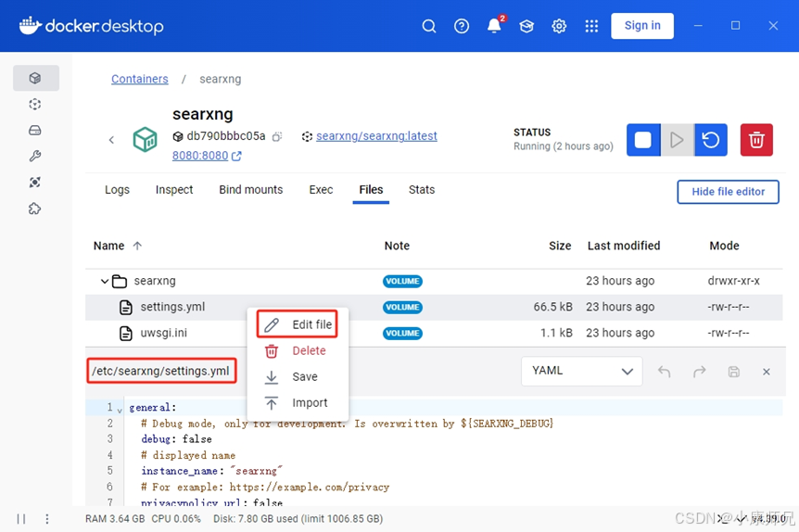Open the Learning center graduation cap icon
Image resolution: width=799 pixels, height=532 pixels.
click(x=526, y=26)
